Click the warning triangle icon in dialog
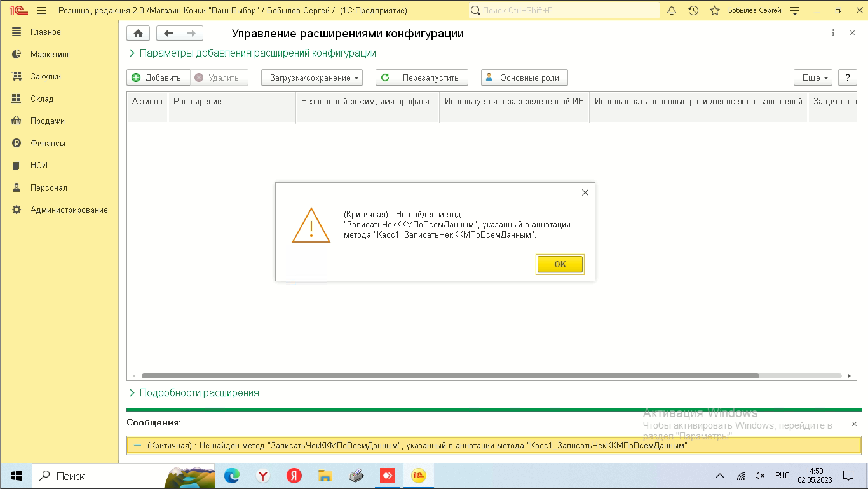Image resolution: width=868 pixels, height=489 pixels. click(x=311, y=225)
